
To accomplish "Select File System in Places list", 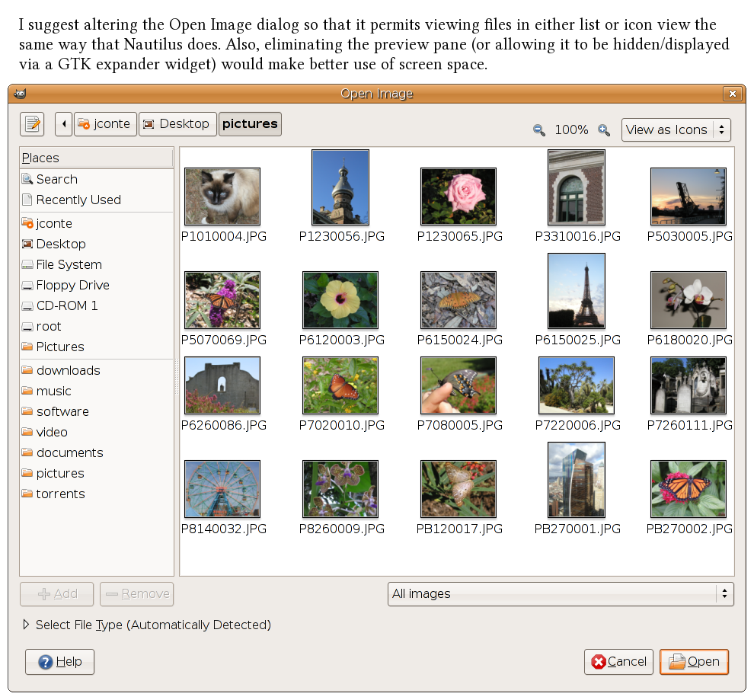I will (69, 264).
